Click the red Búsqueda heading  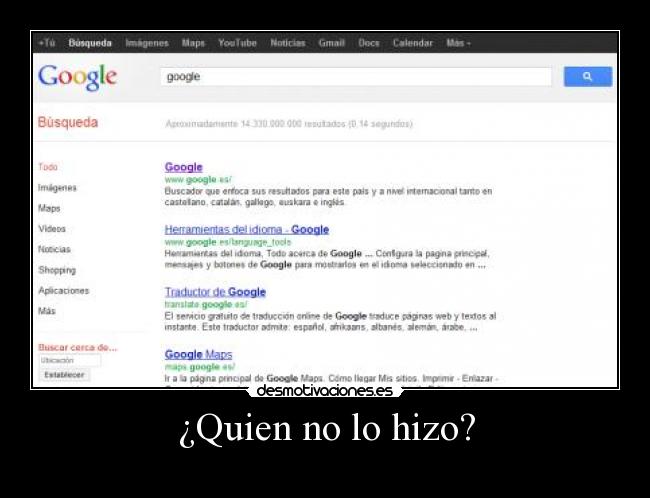pos(68,122)
